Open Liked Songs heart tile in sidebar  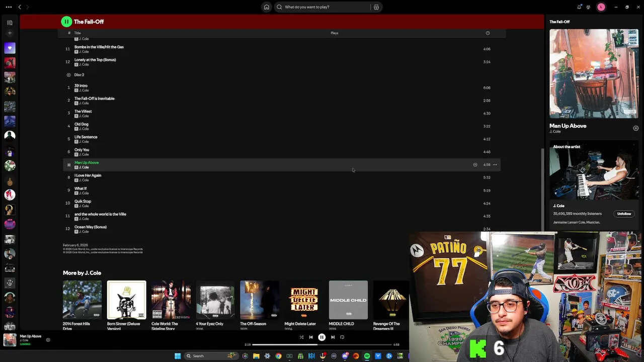10,48
